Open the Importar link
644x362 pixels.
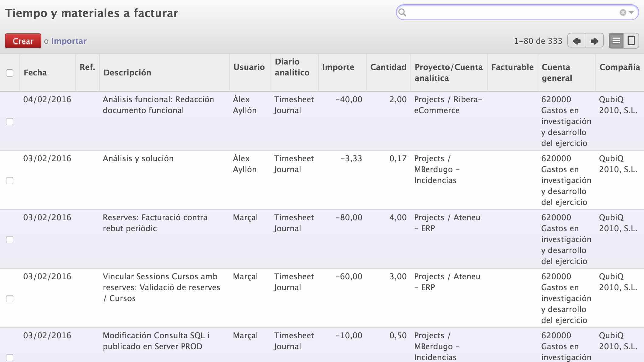(x=69, y=41)
